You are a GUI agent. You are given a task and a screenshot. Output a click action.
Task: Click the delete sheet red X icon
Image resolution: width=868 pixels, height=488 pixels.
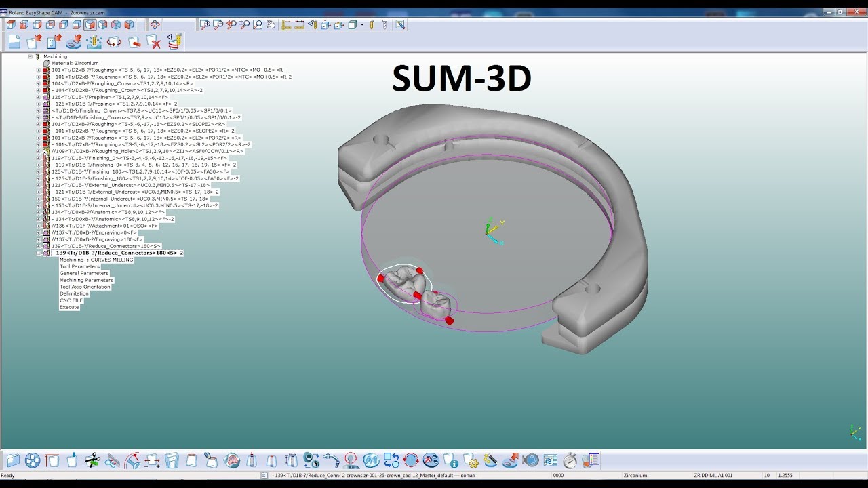[x=154, y=41]
